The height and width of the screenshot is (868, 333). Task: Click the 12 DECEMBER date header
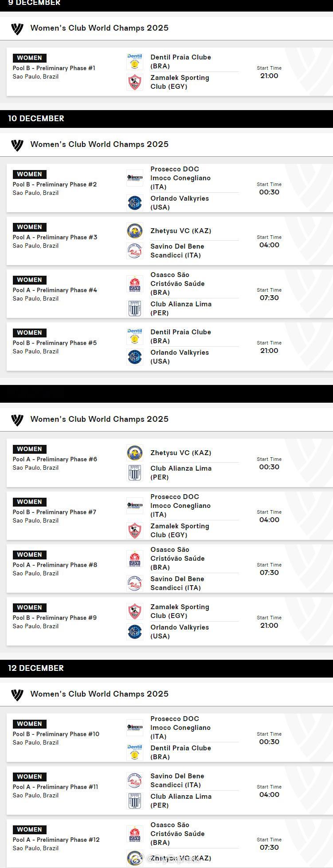pos(36,668)
